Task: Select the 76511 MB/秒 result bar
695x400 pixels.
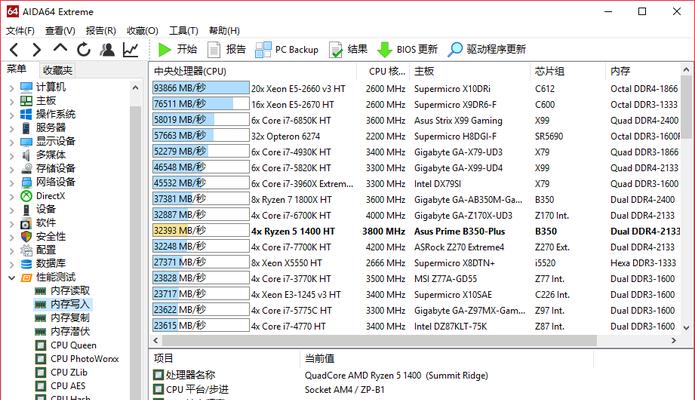Action: 201,104
